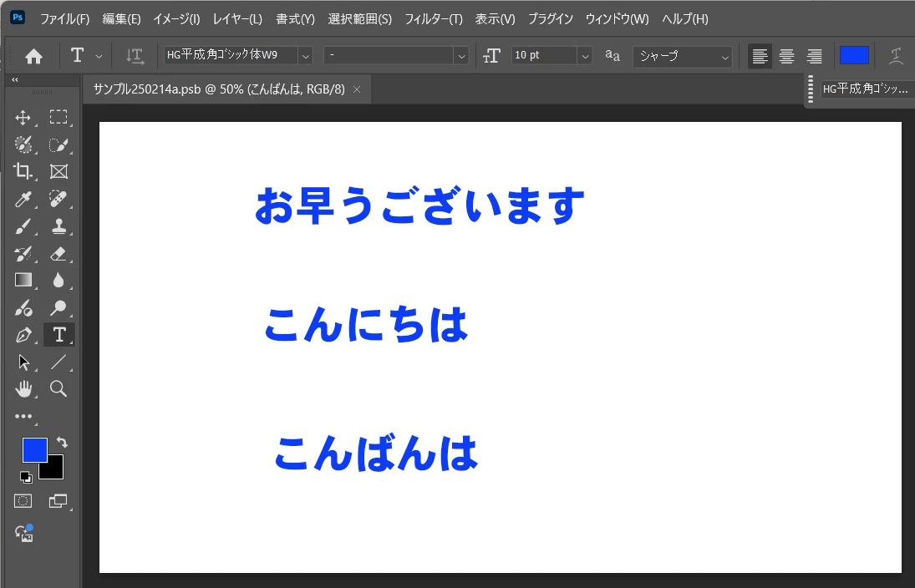Select the Smudge tool icon

coord(23,307)
